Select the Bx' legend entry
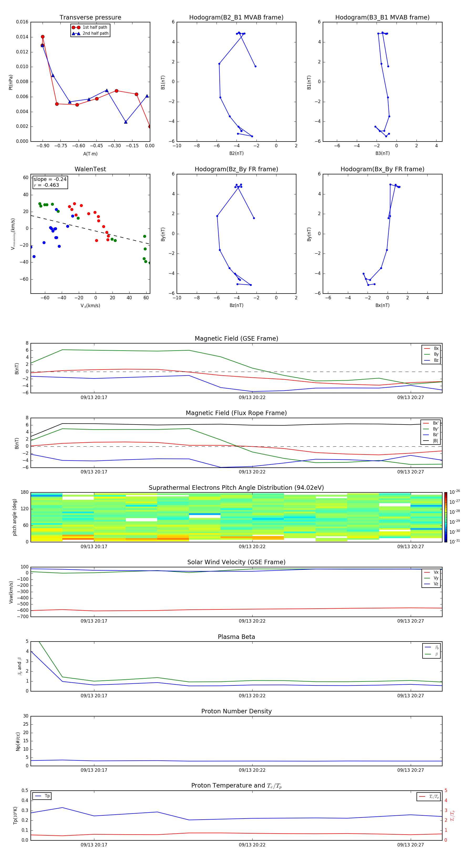 [431, 423]
